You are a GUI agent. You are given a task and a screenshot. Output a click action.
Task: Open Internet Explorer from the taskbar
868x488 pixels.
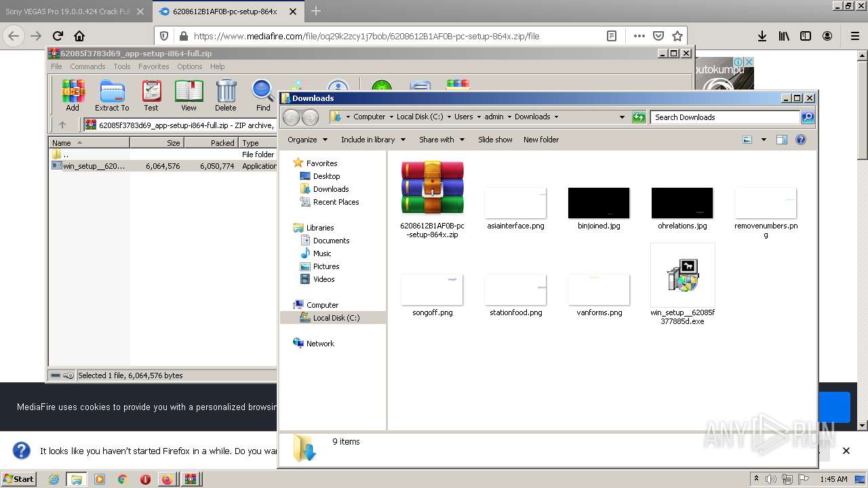[54, 479]
